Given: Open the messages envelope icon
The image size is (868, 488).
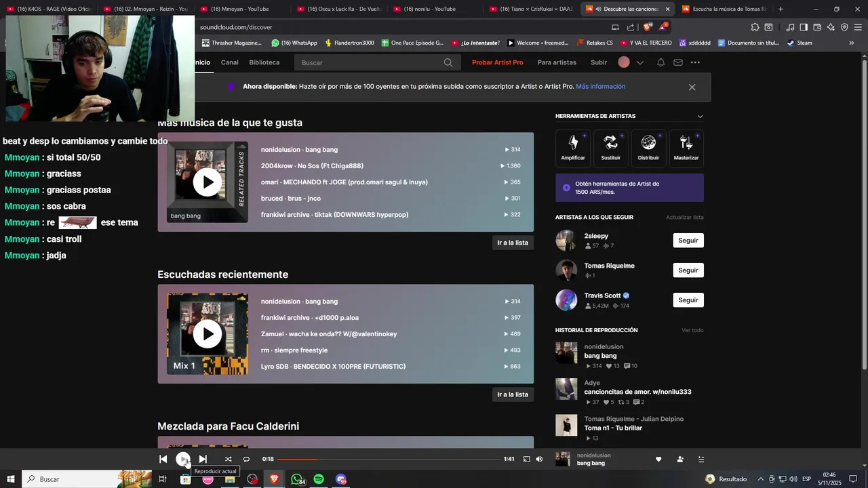Looking at the screenshot, I should 678,62.
